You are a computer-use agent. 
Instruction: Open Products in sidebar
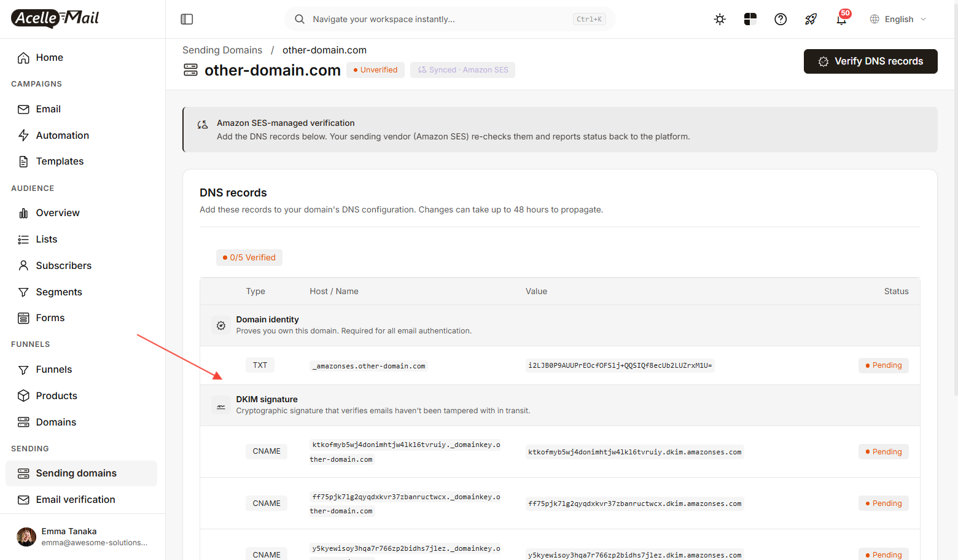click(x=81, y=396)
